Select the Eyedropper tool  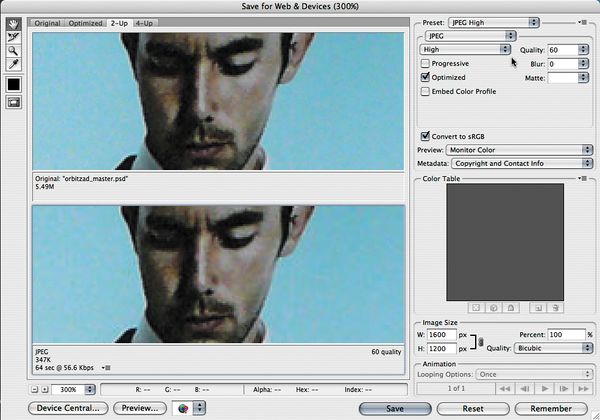(x=15, y=62)
